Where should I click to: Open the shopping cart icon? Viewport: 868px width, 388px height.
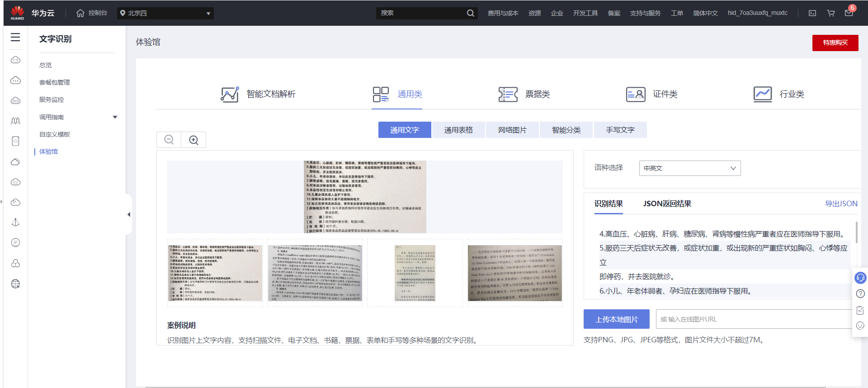[831, 13]
